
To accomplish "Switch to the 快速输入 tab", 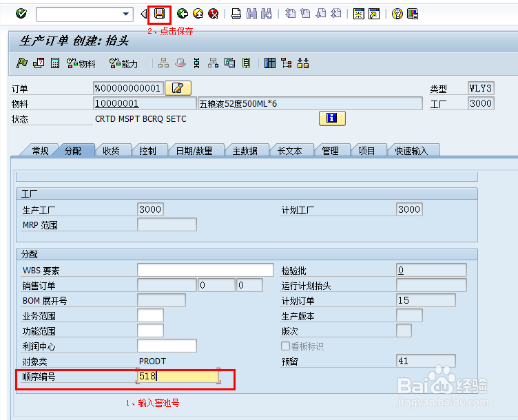I will (x=412, y=151).
